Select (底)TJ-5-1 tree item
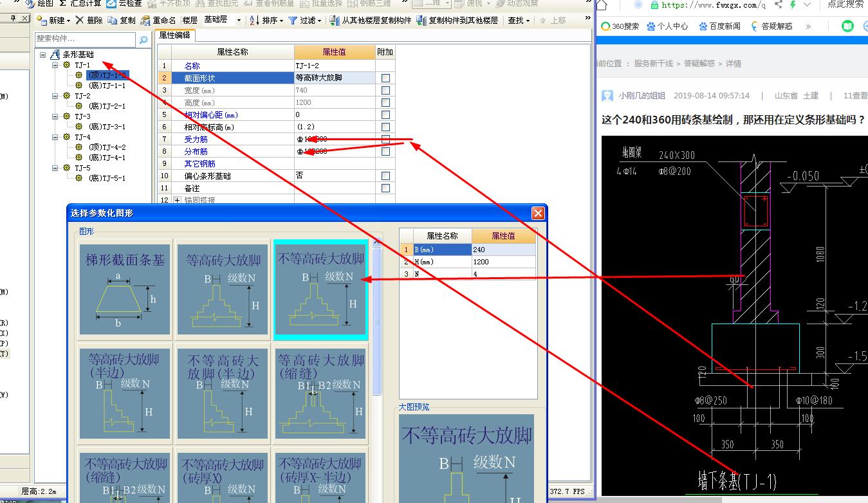 (107, 178)
